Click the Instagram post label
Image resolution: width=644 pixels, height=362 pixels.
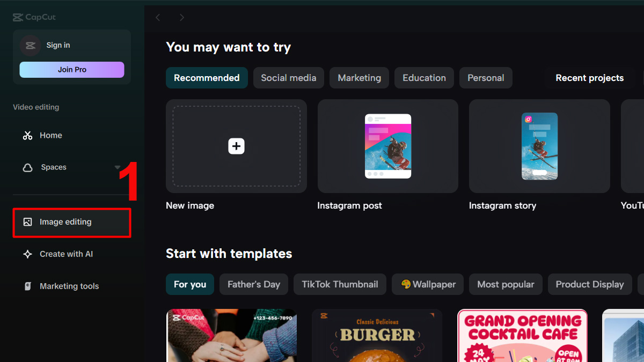[x=349, y=205]
